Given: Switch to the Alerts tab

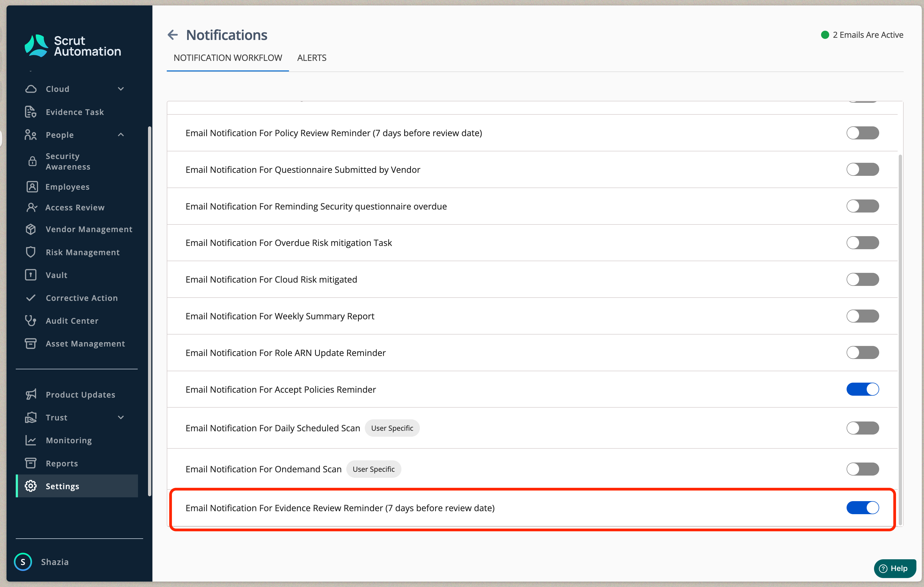Looking at the screenshot, I should [x=312, y=58].
